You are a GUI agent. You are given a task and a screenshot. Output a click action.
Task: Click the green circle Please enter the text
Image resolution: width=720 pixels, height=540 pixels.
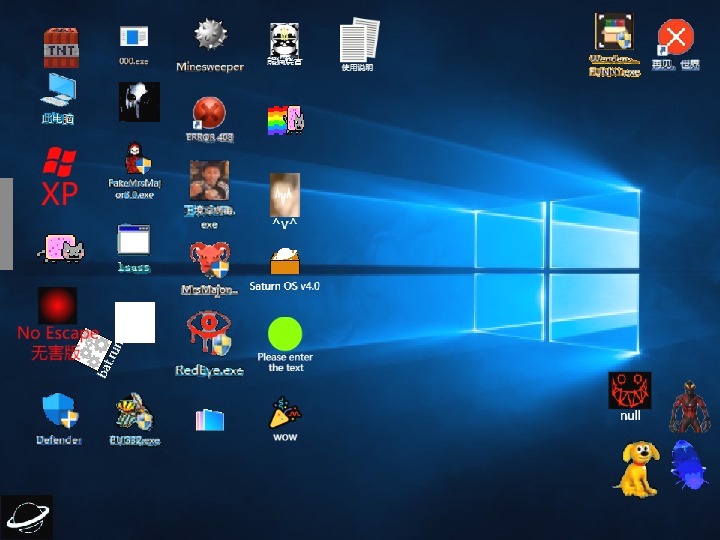(285, 334)
